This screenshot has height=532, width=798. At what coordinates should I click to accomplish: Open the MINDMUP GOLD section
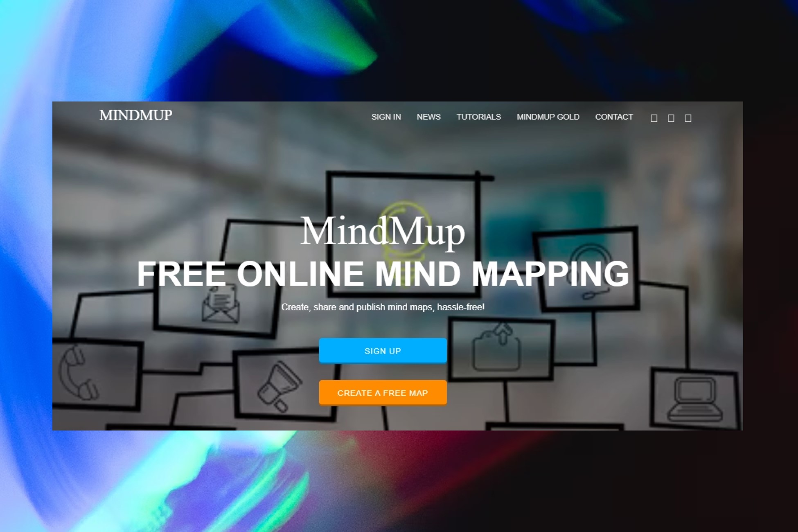coord(548,117)
